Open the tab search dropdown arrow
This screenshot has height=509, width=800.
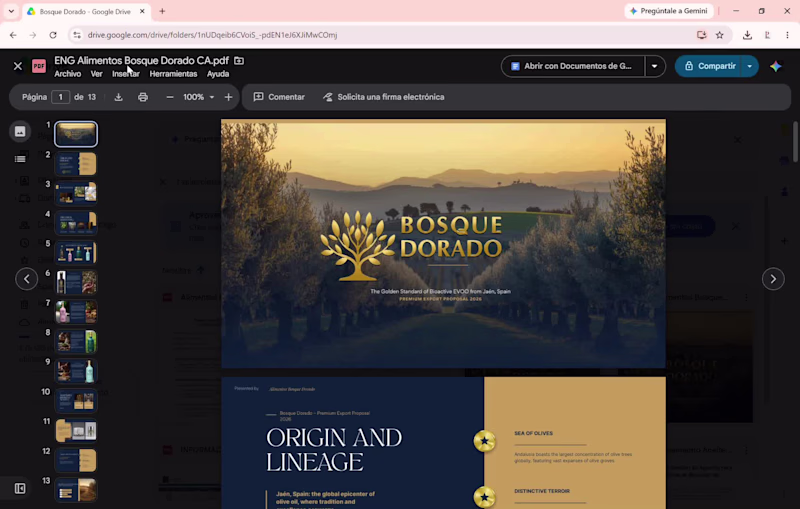coord(11,11)
